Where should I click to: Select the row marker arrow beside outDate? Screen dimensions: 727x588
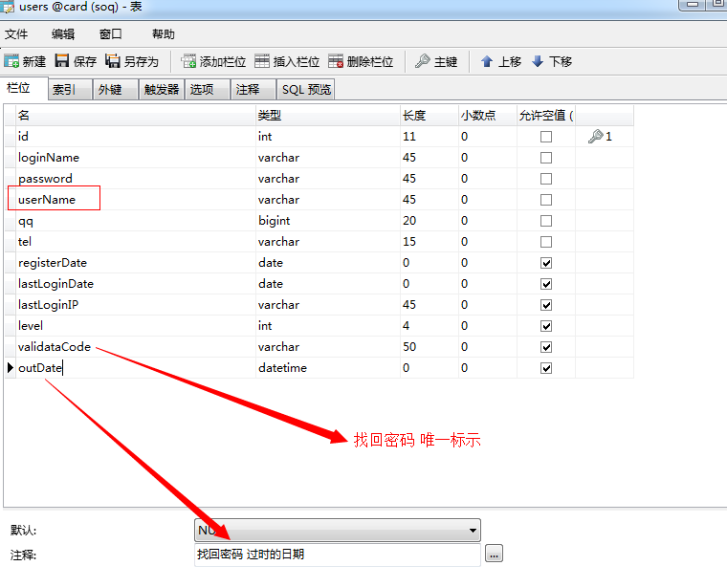pyautogui.click(x=11, y=368)
